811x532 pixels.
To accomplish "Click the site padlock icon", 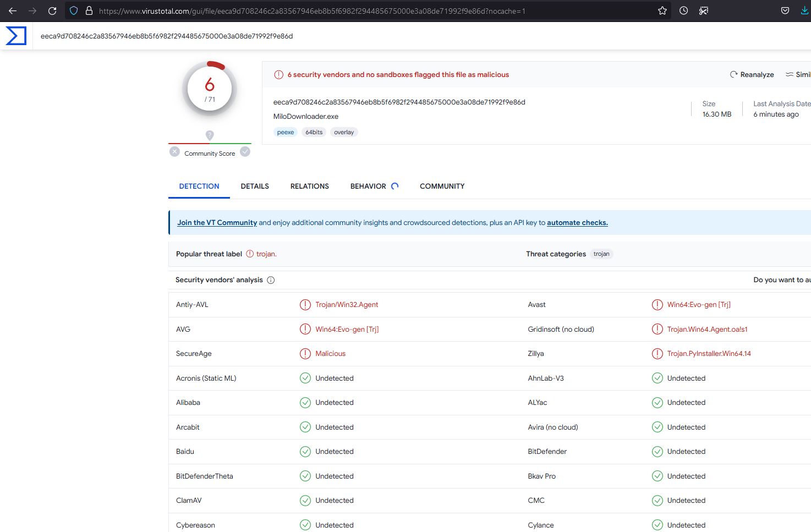I will coord(89,11).
